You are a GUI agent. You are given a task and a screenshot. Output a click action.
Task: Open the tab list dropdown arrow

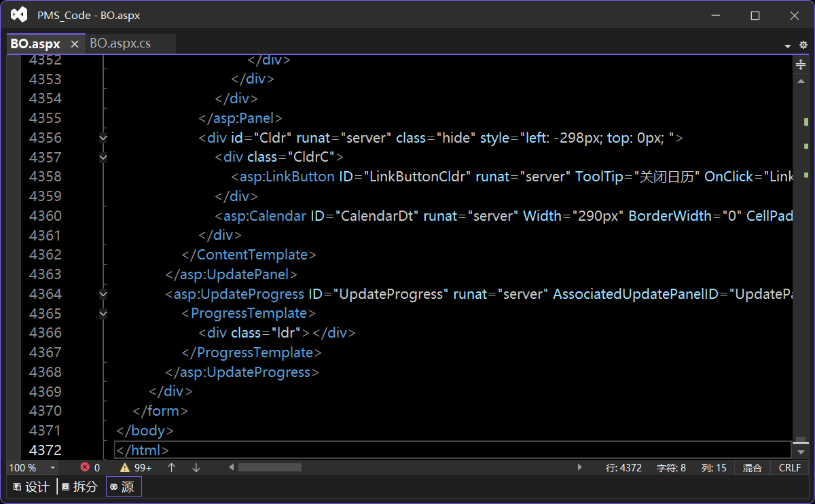(x=788, y=46)
